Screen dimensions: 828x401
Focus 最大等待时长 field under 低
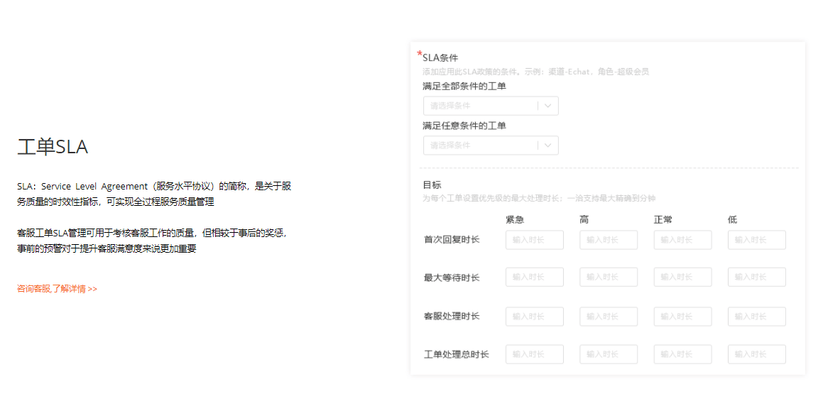click(x=757, y=277)
